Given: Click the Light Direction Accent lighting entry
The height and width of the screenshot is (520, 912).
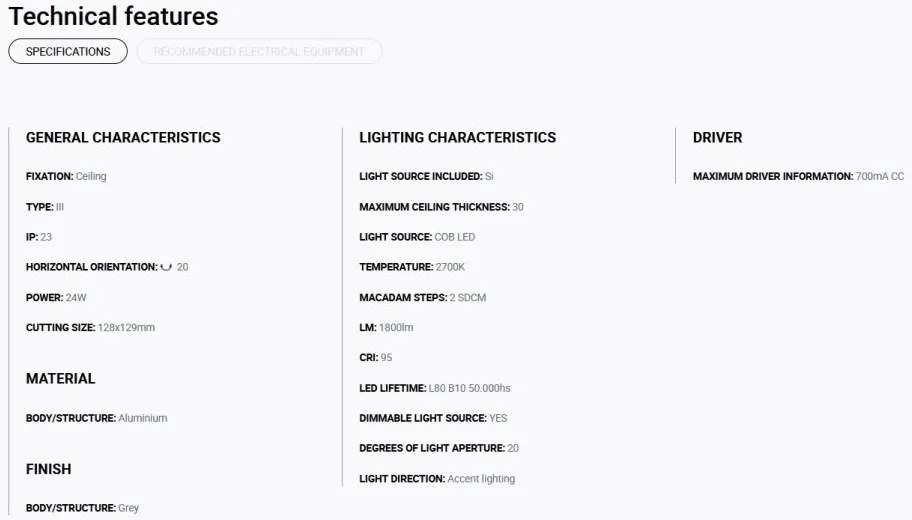Looking at the screenshot, I should (x=437, y=479).
